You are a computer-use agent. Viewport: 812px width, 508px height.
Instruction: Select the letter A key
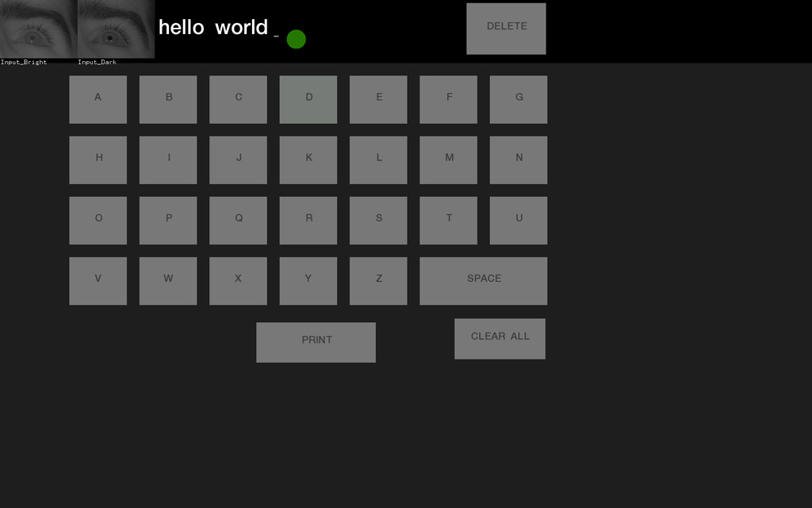98,99
